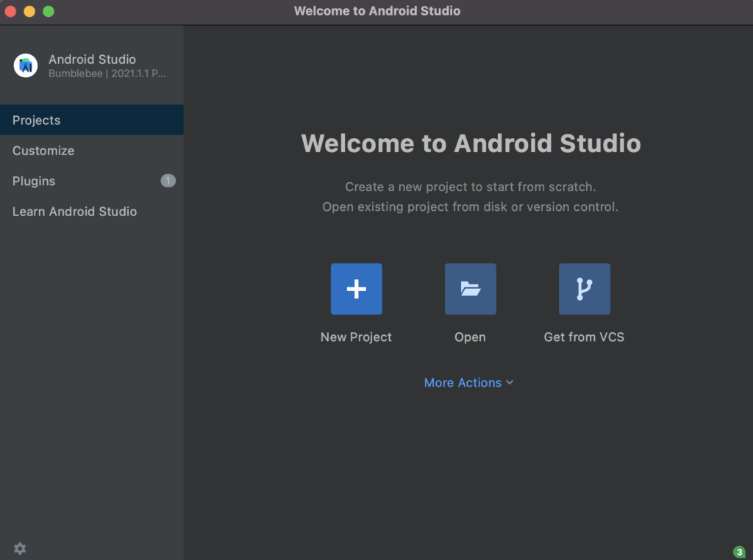Click the green notifications badge showing 3
753x560 pixels.
pyautogui.click(x=738, y=552)
